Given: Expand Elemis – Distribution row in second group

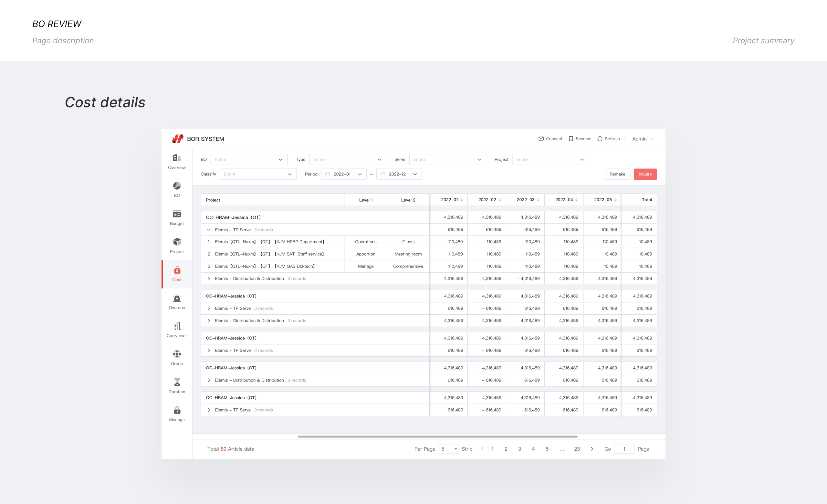Looking at the screenshot, I should (209, 320).
